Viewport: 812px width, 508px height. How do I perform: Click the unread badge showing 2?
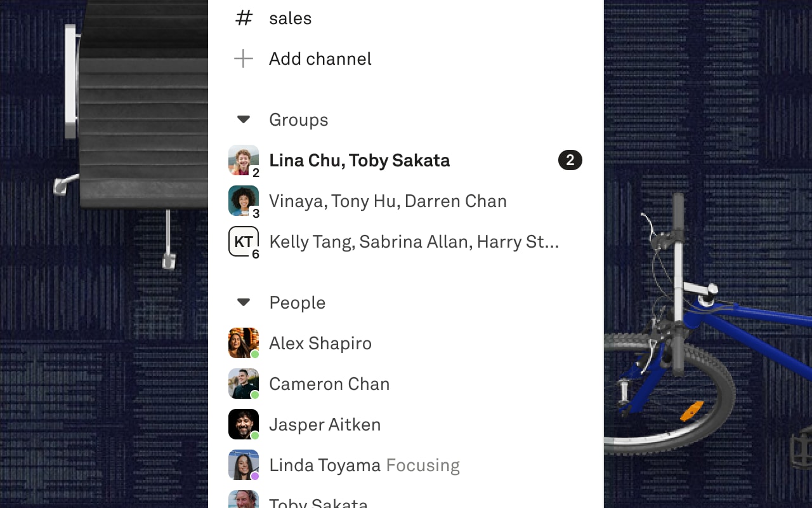(x=570, y=160)
